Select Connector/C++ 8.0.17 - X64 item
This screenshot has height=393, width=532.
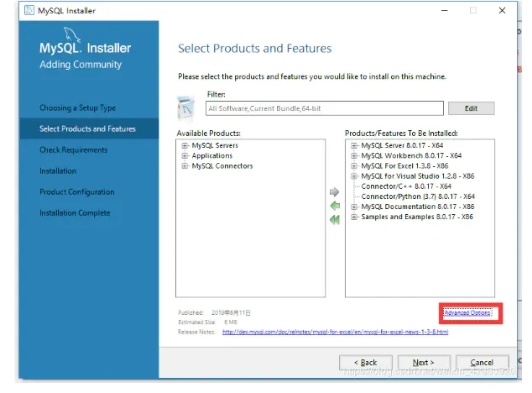tap(406, 186)
